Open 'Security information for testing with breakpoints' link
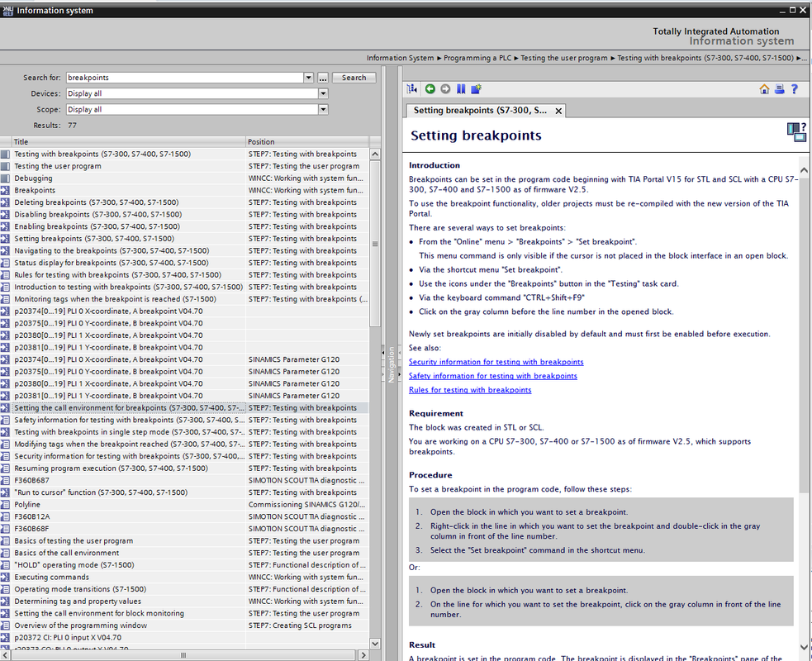The height and width of the screenshot is (661, 812). click(x=496, y=362)
